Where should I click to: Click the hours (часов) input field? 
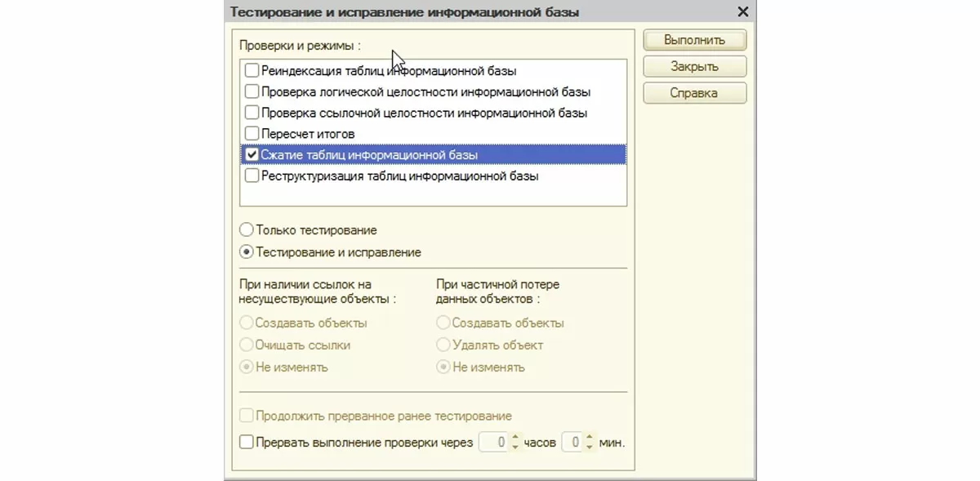point(493,443)
